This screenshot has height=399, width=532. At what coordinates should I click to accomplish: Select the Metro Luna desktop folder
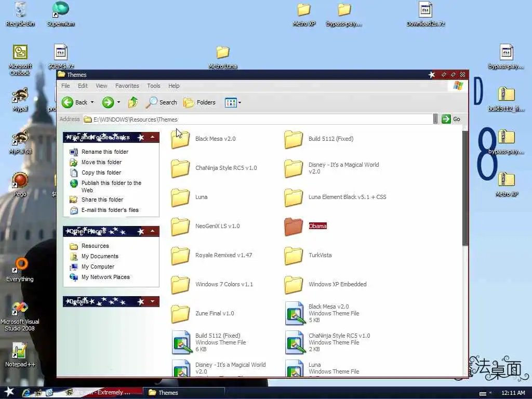point(222,57)
